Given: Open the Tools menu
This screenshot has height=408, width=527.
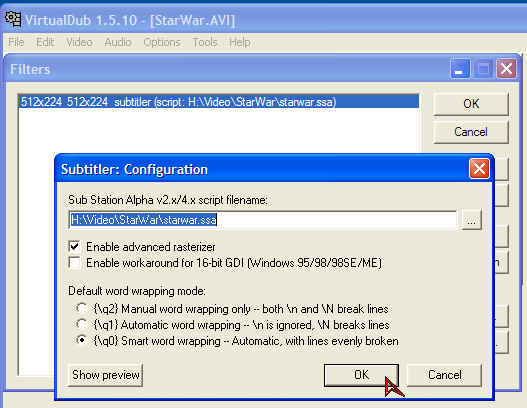Looking at the screenshot, I should click(205, 42).
